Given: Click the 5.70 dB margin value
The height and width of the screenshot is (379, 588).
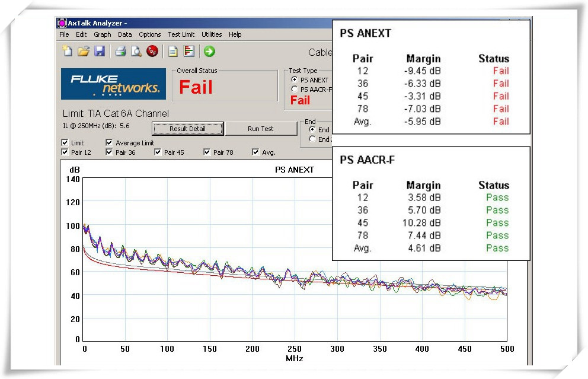Looking at the screenshot, I should click(x=424, y=210).
